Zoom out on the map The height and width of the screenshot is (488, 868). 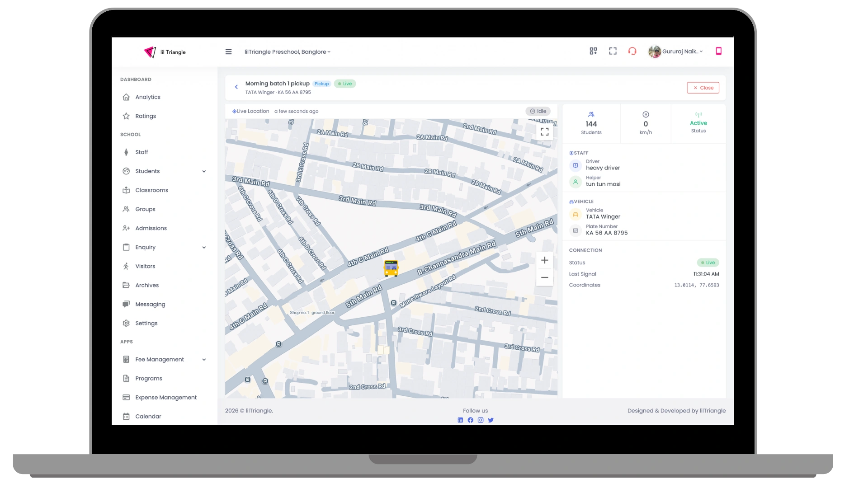point(544,277)
